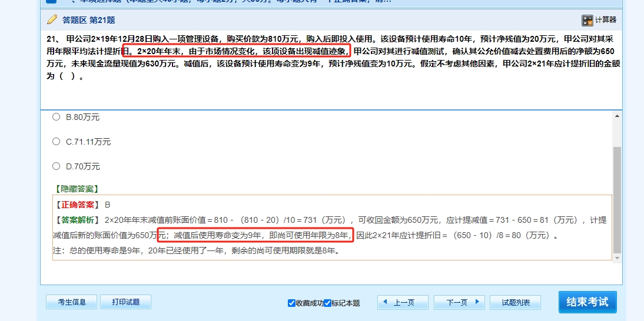Click the 计算器 text label
The image size is (644, 321).
(606, 20)
